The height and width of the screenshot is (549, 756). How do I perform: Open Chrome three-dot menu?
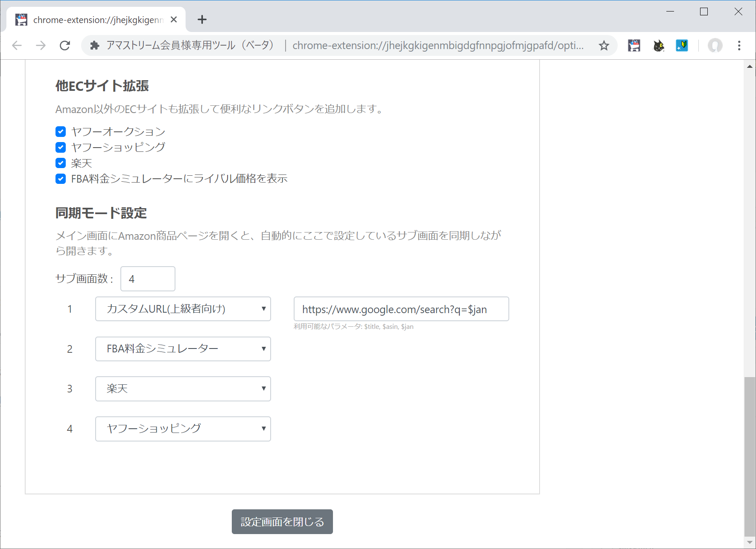[x=739, y=45]
